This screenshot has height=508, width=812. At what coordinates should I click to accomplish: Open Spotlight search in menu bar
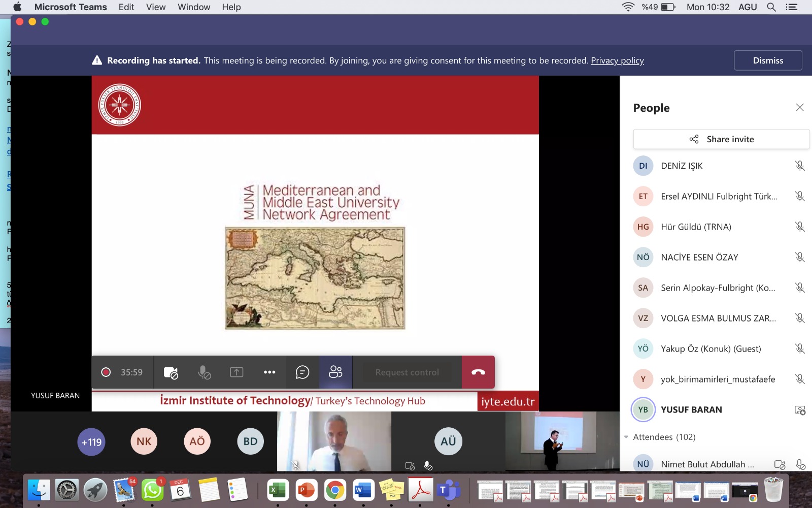pyautogui.click(x=771, y=7)
